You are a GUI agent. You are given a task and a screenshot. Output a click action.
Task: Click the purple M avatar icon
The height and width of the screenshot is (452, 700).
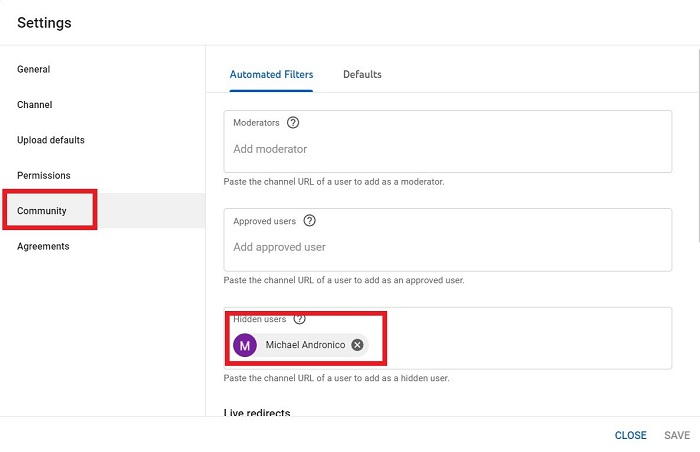point(244,345)
